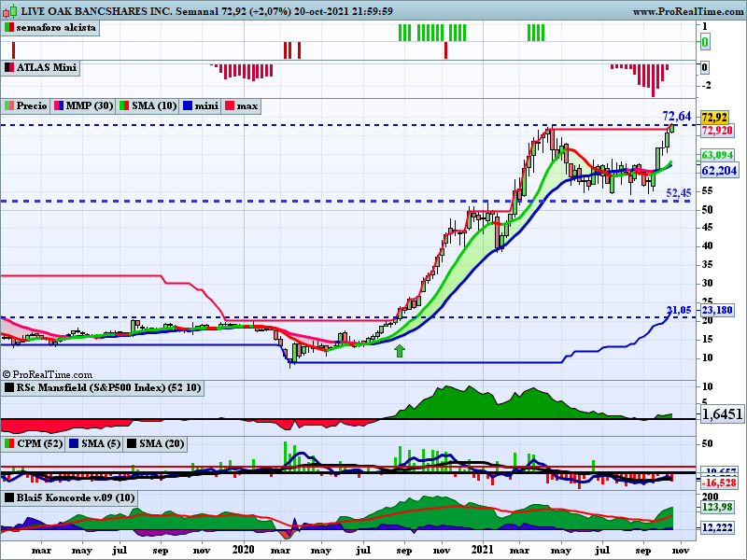Click the CPM (52) color icon
This screenshot has height=560, width=747.
pos(9,444)
